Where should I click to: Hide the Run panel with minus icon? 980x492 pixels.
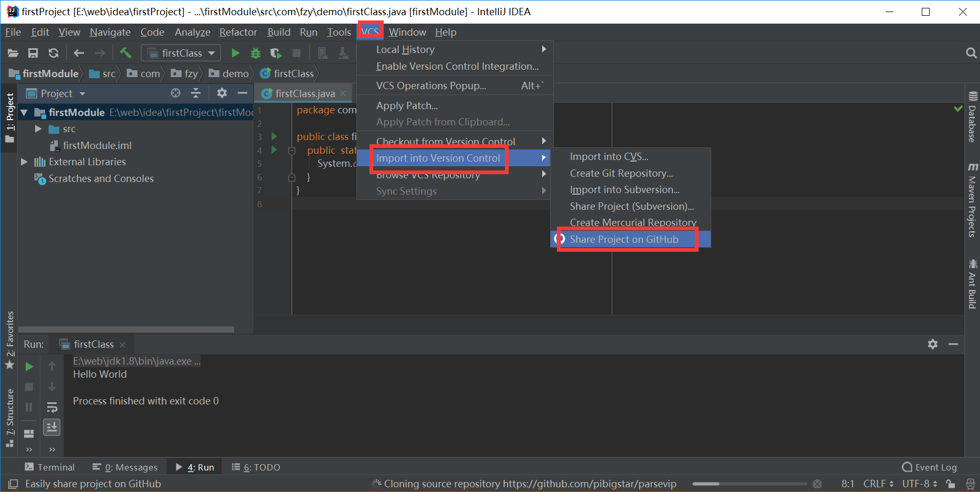953,344
